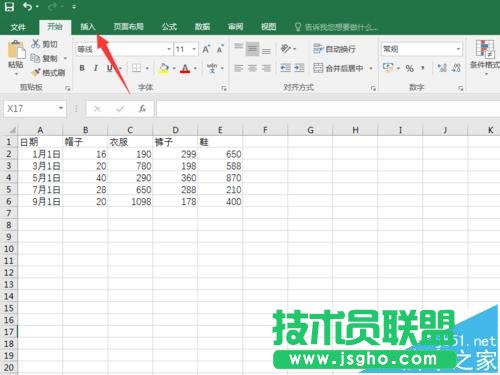Toggle Underline formatting

109,68
